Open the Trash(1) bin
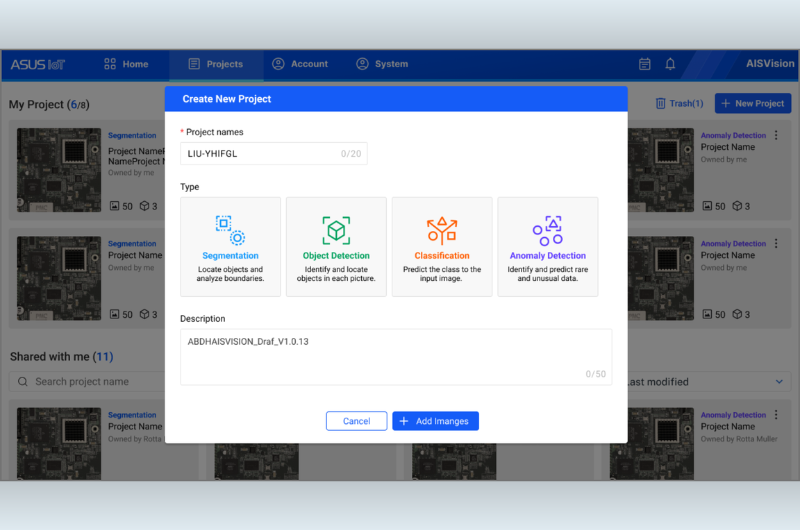The height and width of the screenshot is (530, 800). coord(679,103)
